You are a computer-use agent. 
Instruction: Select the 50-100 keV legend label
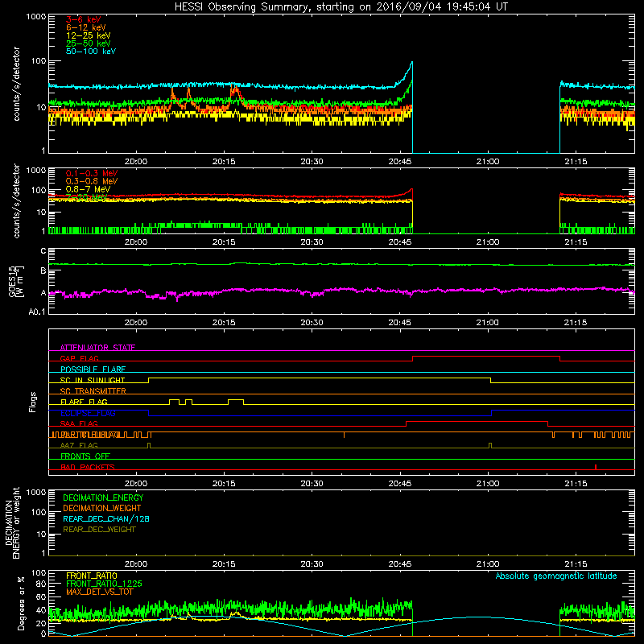91,52
